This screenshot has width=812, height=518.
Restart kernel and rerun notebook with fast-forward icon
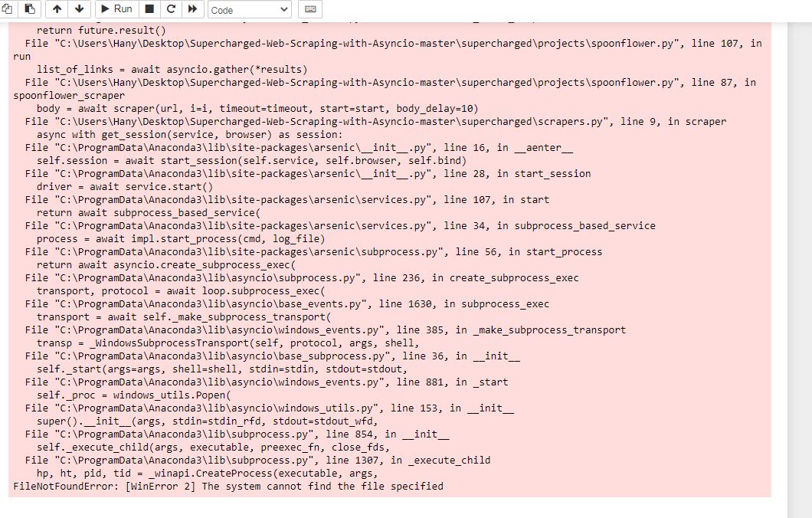tap(192, 8)
